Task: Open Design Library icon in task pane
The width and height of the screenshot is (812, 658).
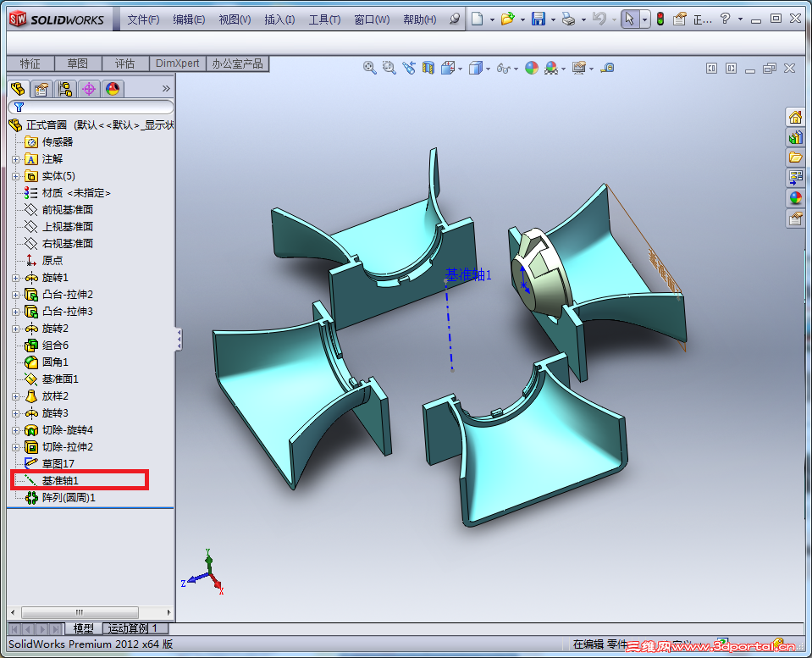Action: coord(795,137)
